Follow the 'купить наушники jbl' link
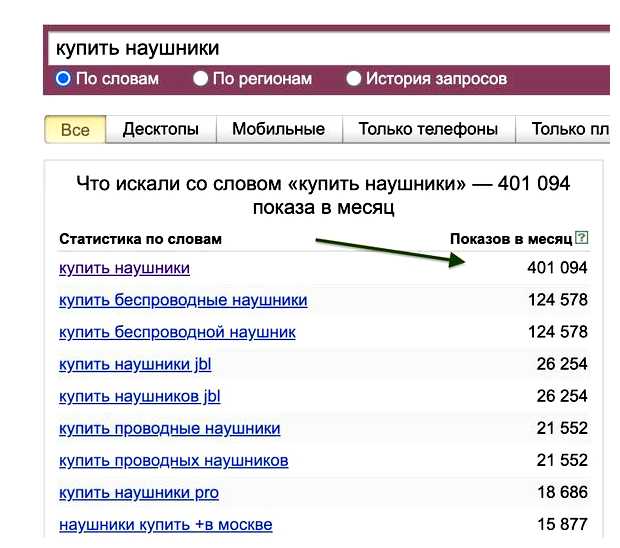The image size is (620, 548). coord(135,364)
